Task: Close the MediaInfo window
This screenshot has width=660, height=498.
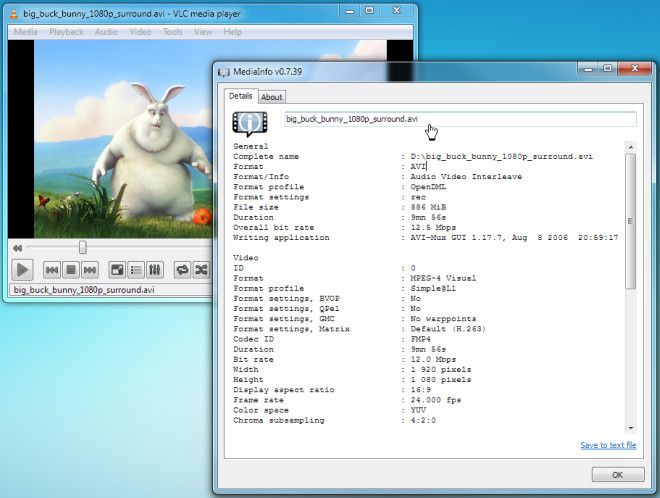Action: [x=635, y=69]
